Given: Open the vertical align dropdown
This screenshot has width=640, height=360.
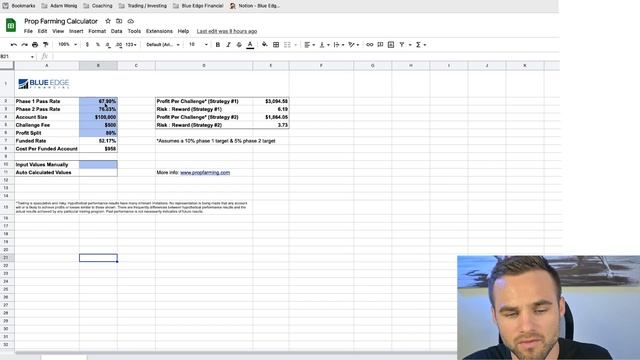Looking at the screenshot, I should (324, 44).
